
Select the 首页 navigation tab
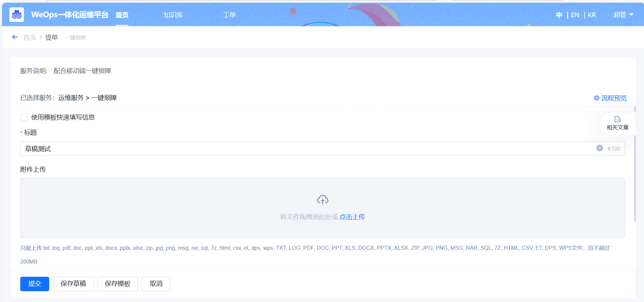coord(122,15)
